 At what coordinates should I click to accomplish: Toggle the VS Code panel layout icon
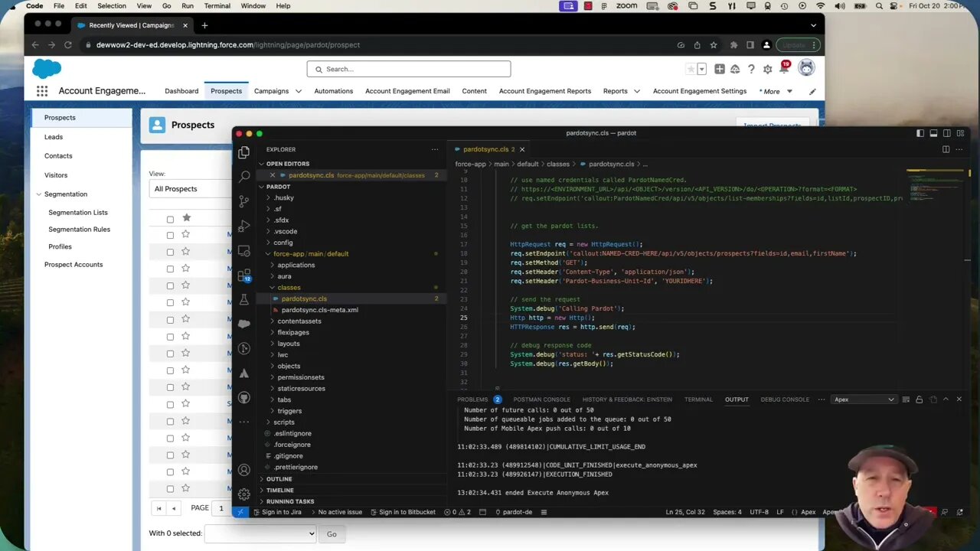pos(933,133)
